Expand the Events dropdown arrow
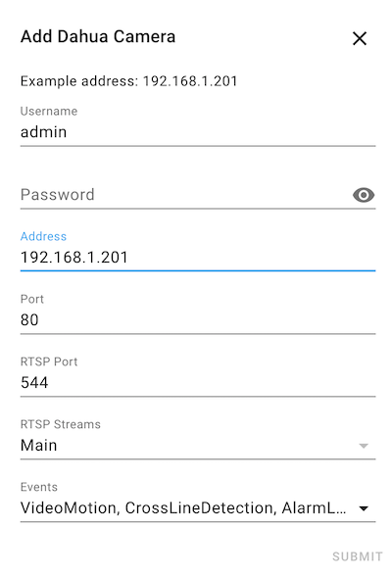The image size is (392, 577). (x=364, y=508)
